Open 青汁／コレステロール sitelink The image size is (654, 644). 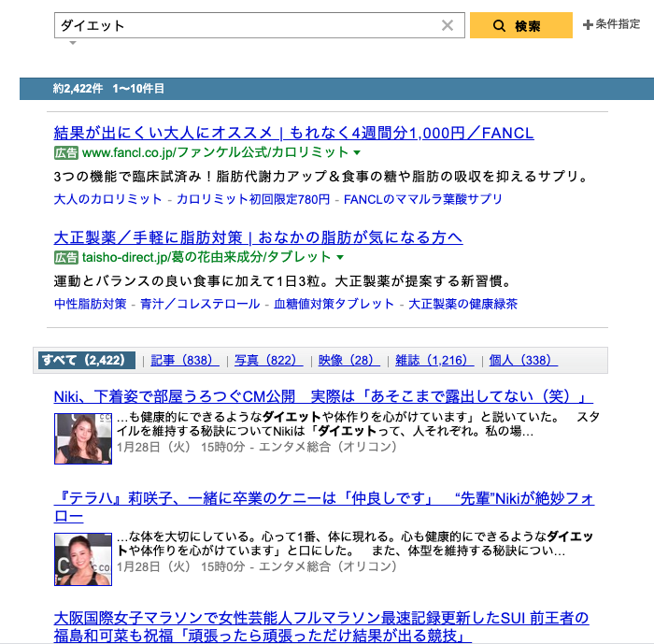[x=200, y=304]
